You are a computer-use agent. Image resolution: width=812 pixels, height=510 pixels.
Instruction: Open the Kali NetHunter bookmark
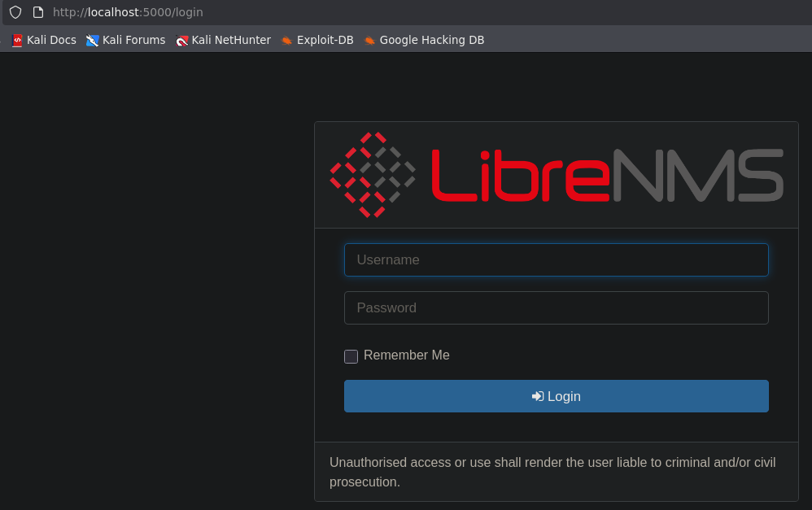point(223,40)
